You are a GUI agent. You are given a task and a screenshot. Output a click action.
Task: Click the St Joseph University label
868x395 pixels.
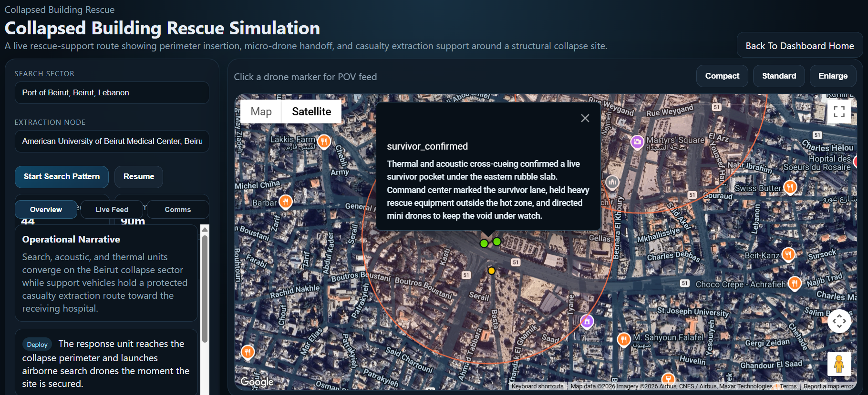pyautogui.click(x=693, y=312)
